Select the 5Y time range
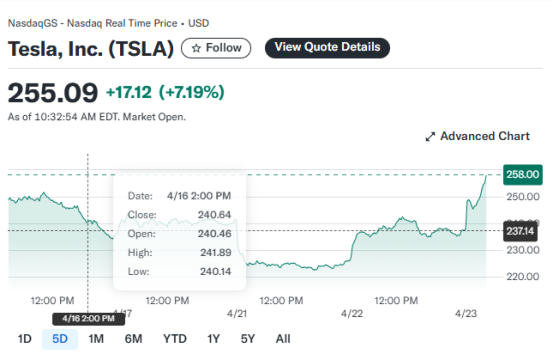Viewport: 554px width, 360px height. click(x=248, y=339)
